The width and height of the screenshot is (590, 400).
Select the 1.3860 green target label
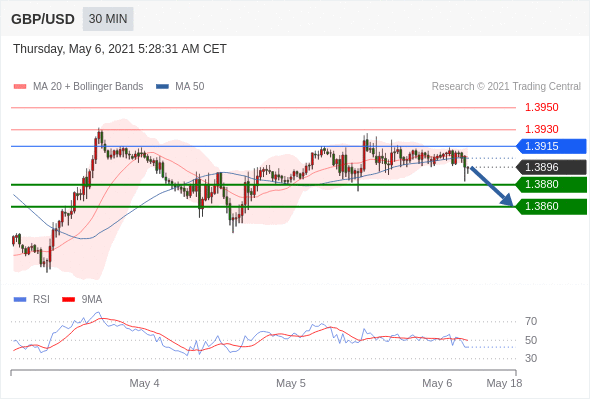551,206
